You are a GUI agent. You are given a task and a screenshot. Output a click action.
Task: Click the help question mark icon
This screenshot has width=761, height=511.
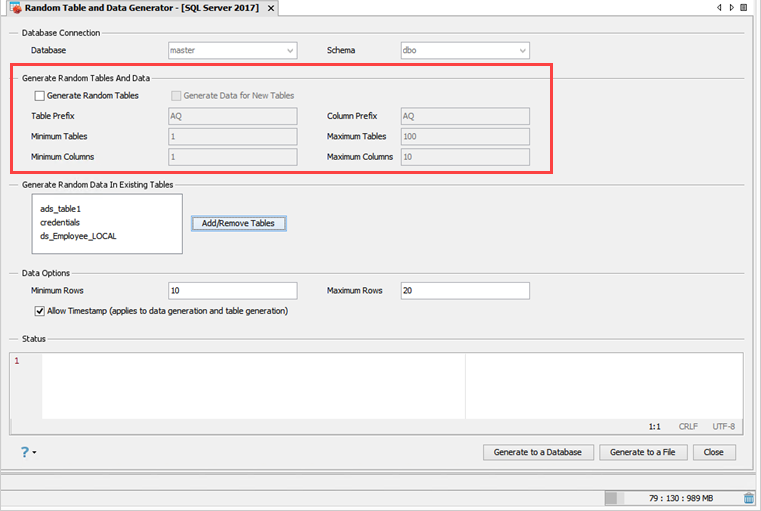[x=24, y=452]
